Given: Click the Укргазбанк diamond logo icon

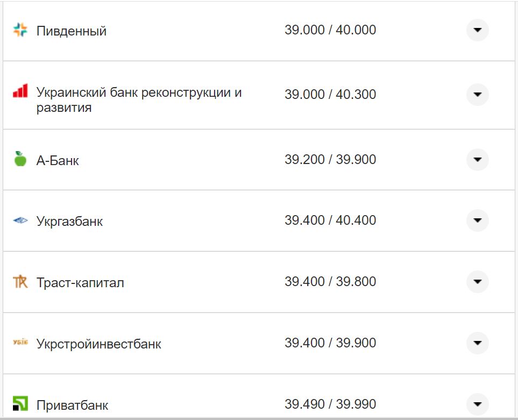Looking at the screenshot, I should coord(20,220).
